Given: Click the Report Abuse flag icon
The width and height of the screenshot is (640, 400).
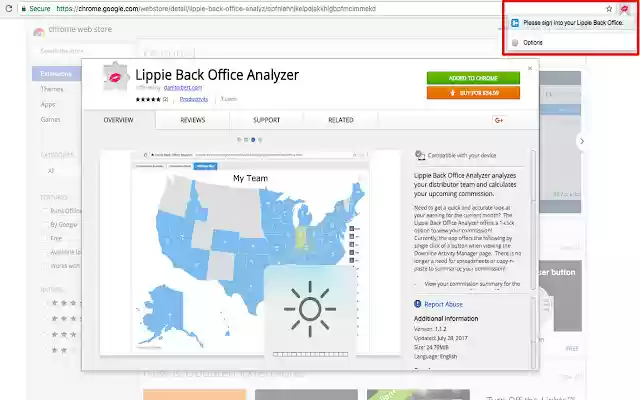Looking at the screenshot, I should click(x=418, y=304).
